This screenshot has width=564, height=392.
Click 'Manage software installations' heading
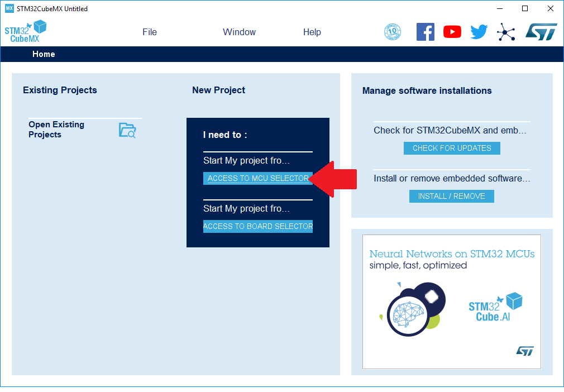[x=427, y=90]
